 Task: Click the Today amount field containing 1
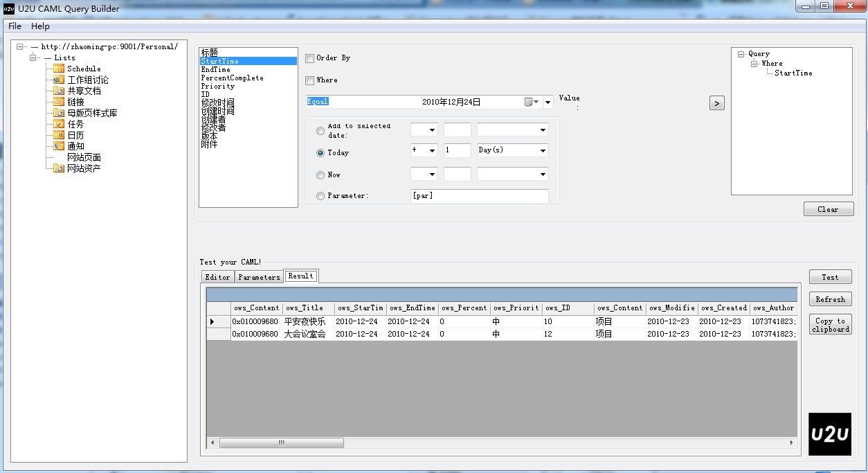(x=457, y=150)
